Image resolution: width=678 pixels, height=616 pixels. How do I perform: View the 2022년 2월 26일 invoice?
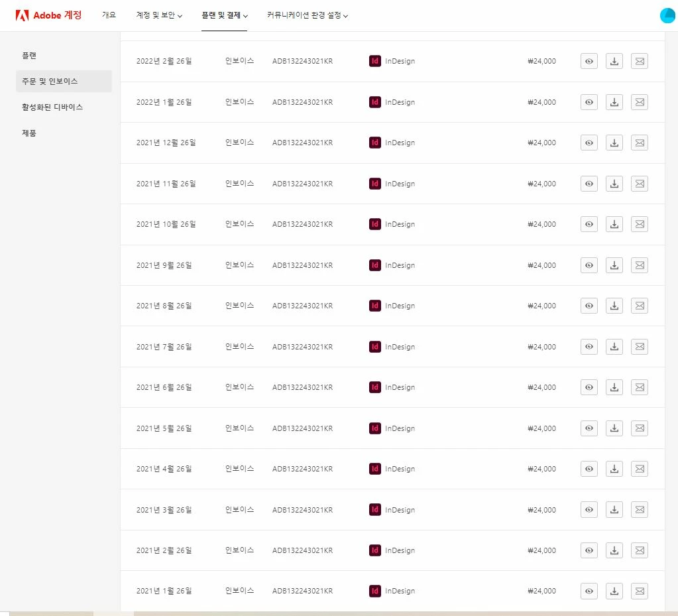589,61
